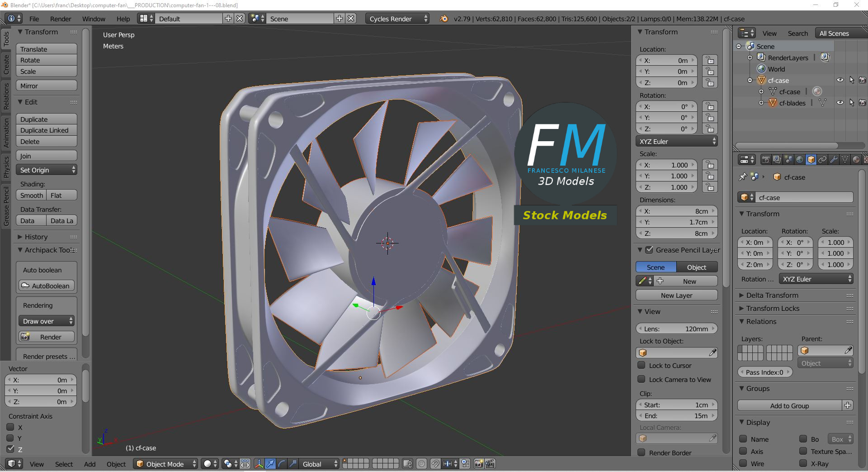868x472 pixels.
Task: Open the Set Origin dropdown
Action: (47, 170)
